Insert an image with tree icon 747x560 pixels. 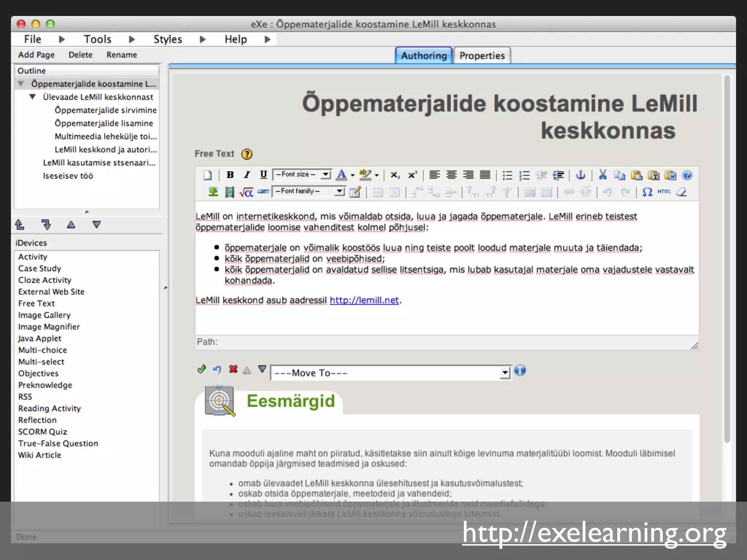click(x=213, y=192)
